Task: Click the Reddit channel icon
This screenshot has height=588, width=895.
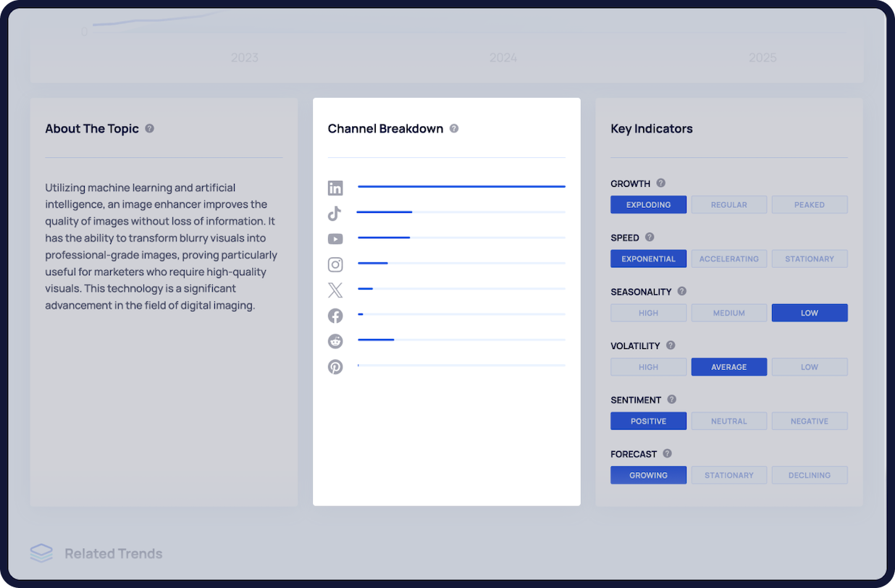Action: click(x=335, y=341)
